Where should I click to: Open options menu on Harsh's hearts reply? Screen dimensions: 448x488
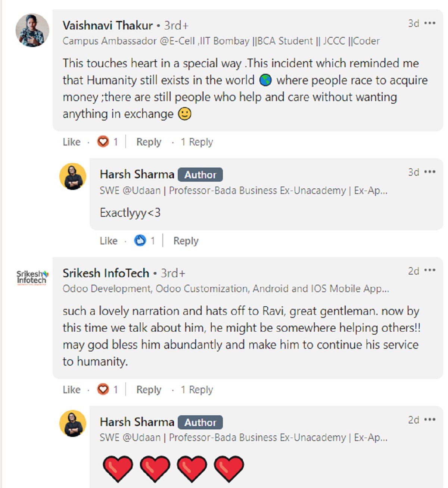[x=430, y=420]
